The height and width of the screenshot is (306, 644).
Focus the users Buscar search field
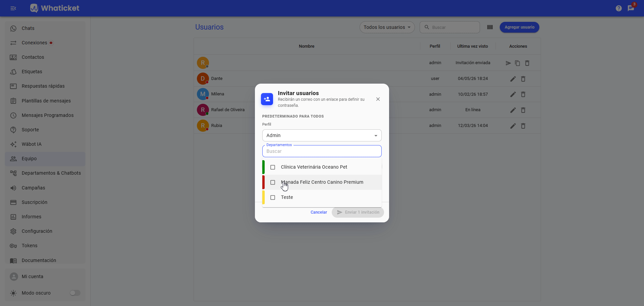[x=449, y=27]
